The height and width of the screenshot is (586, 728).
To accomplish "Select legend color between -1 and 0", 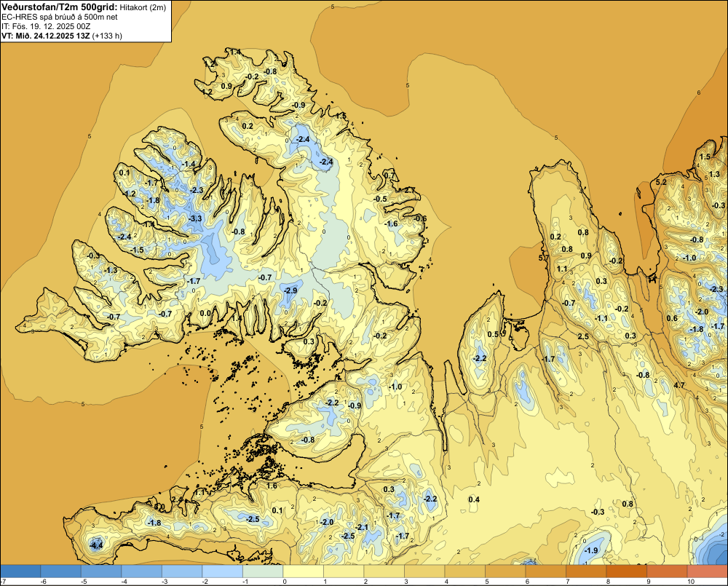I will 263,571.
